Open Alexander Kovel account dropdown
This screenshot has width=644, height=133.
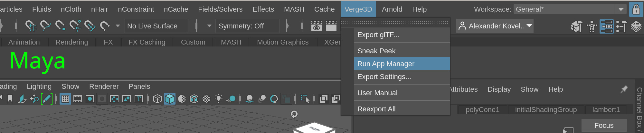(x=495, y=26)
